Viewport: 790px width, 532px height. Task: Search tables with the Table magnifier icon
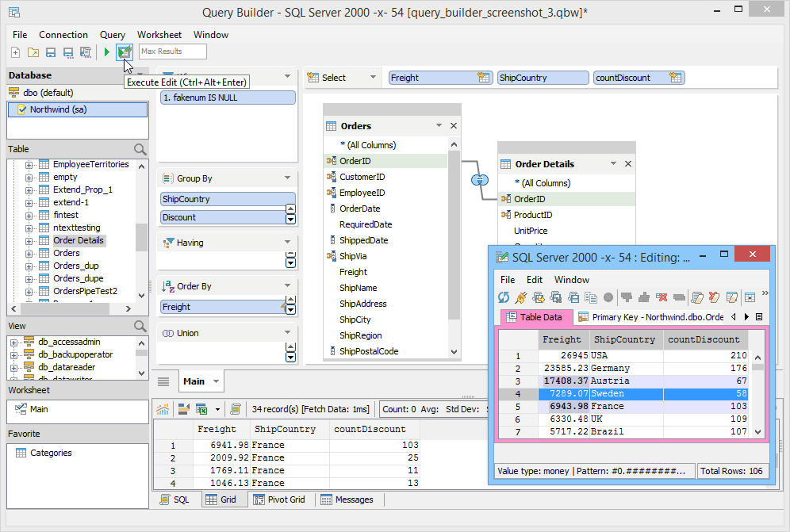point(140,149)
